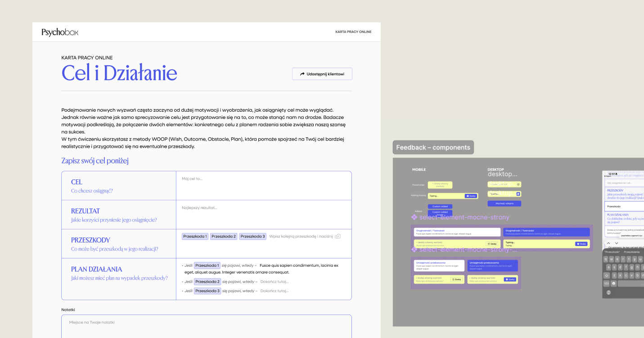This screenshot has height=338, width=644.
Task: Tap the globe icon below phone keyboard
Action: click(x=608, y=292)
